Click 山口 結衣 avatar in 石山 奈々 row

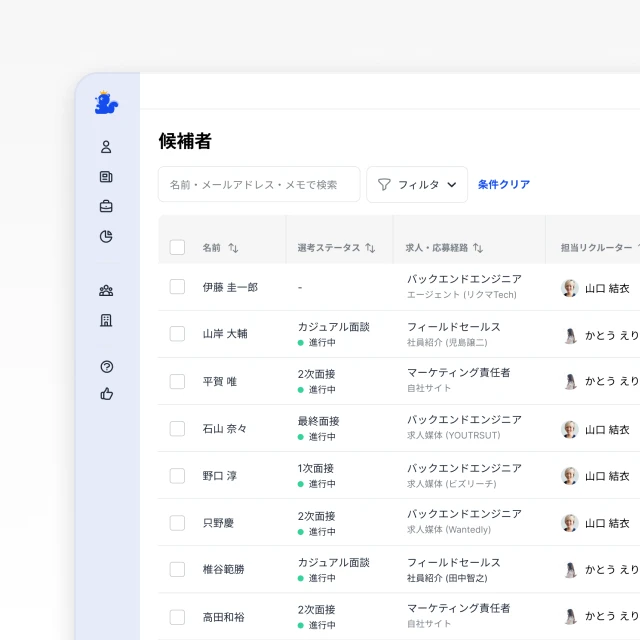pos(569,429)
